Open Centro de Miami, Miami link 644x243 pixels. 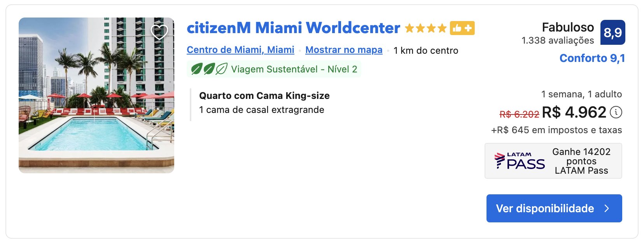[x=240, y=50]
